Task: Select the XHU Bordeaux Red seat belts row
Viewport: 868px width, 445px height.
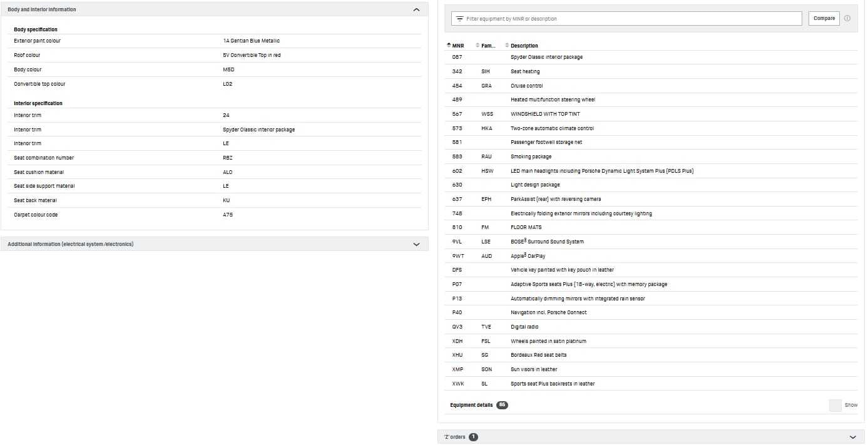Action: point(651,355)
